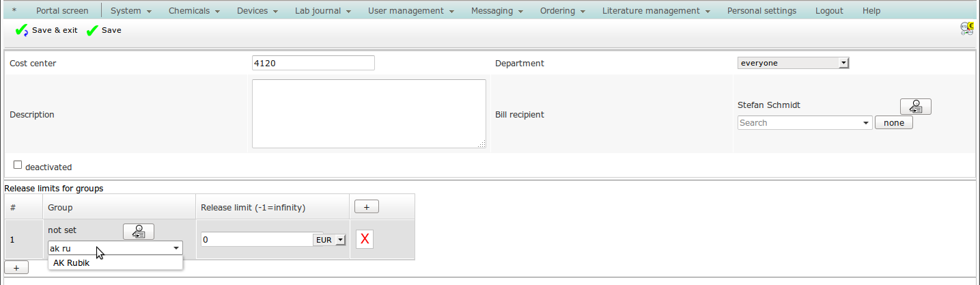Viewport: 980px width, 285px height.
Task: Toggle the deactivated checkbox
Action: point(18,165)
